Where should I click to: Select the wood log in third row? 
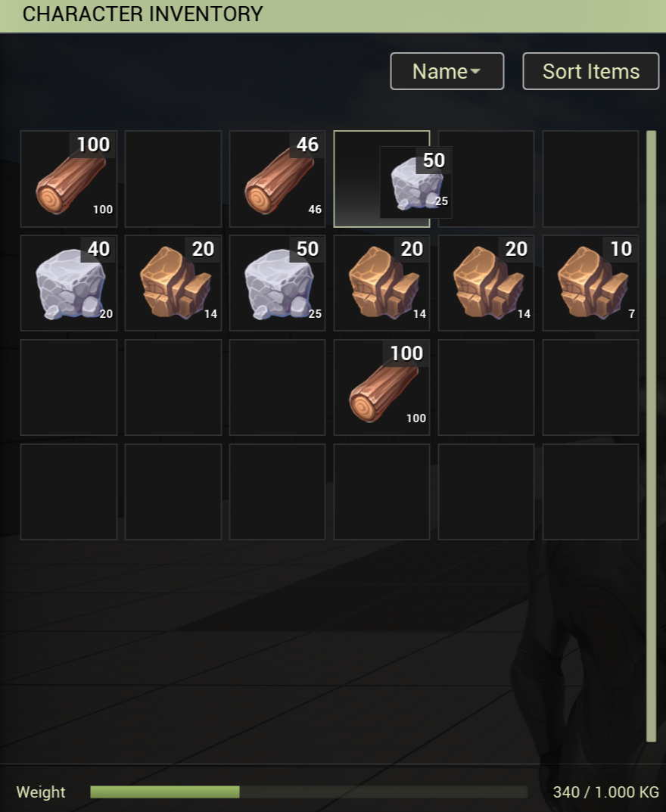[x=381, y=387]
